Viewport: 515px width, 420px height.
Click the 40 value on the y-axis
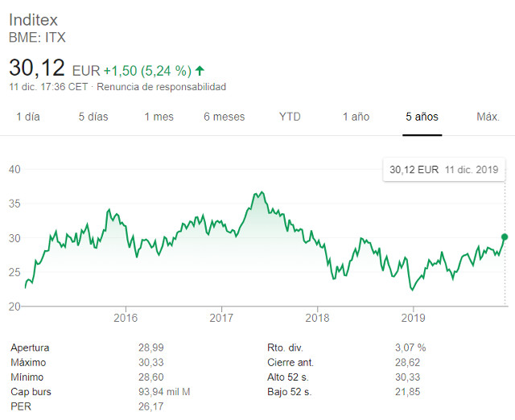click(x=14, y=170)
